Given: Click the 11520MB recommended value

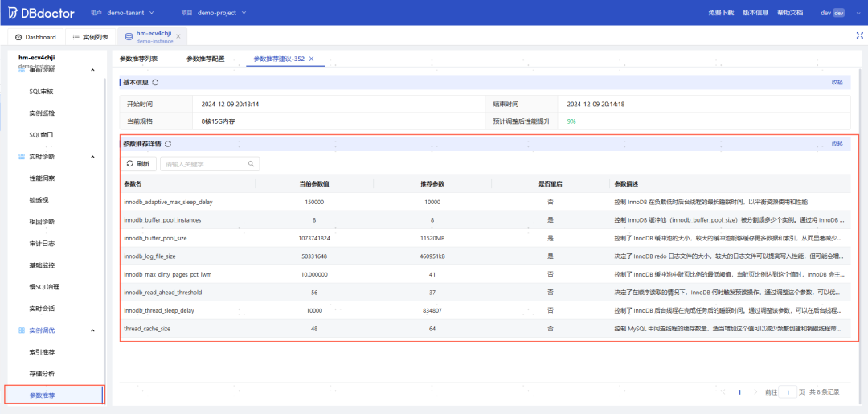Looking at the screenshot, I should (x=432, y=238).
